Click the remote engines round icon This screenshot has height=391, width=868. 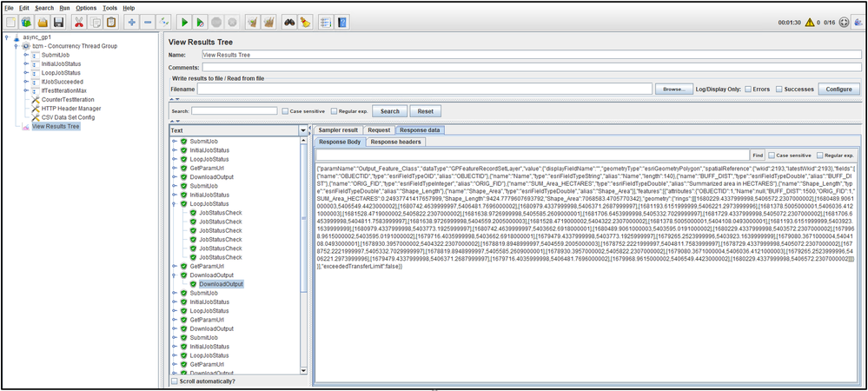[844, 23]
